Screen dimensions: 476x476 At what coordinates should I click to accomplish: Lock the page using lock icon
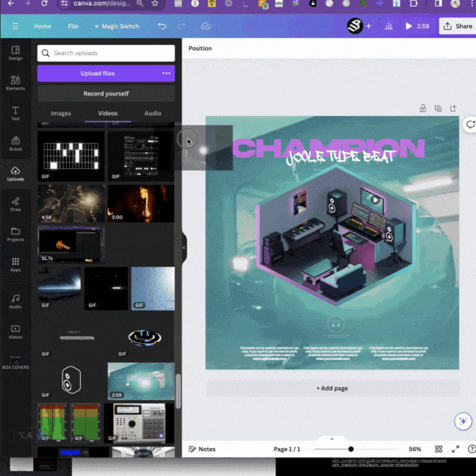pos(422,108)
